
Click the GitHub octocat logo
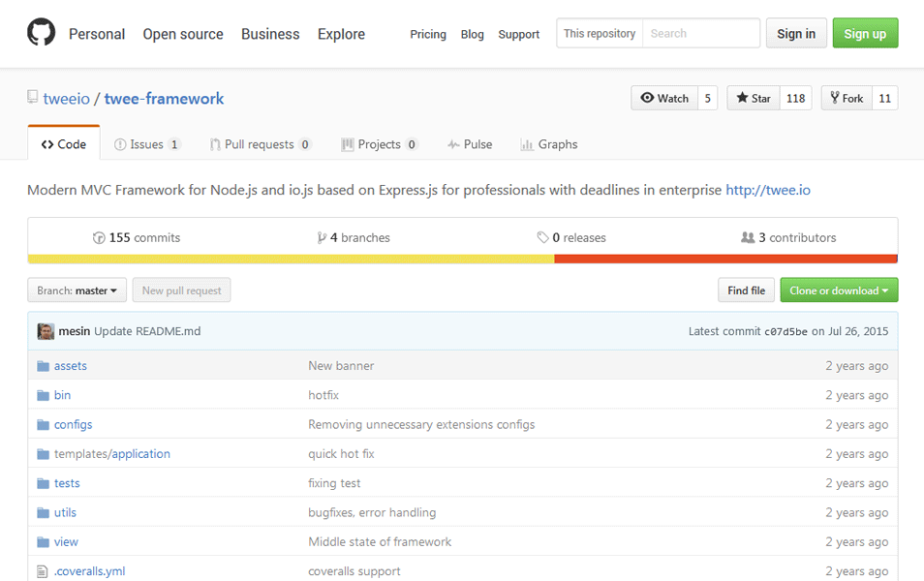tap(42, 32)
